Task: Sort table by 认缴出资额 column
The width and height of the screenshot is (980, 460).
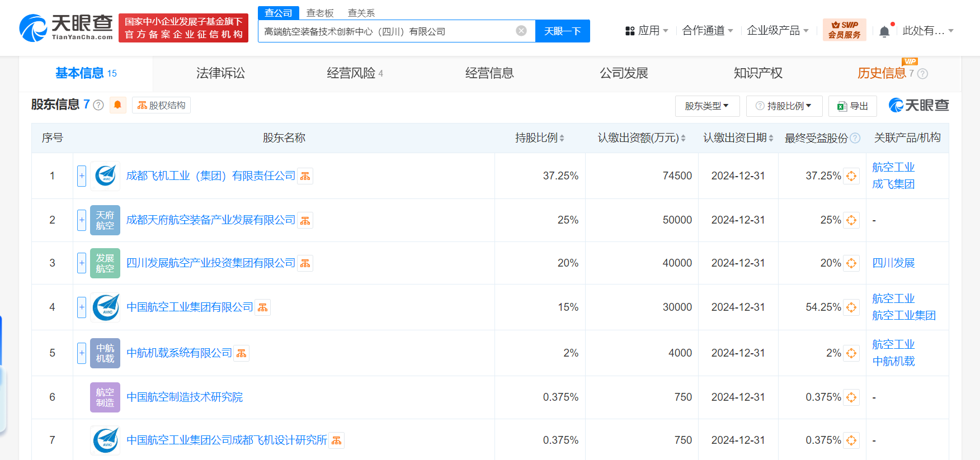Action: (x=642, y=138)
